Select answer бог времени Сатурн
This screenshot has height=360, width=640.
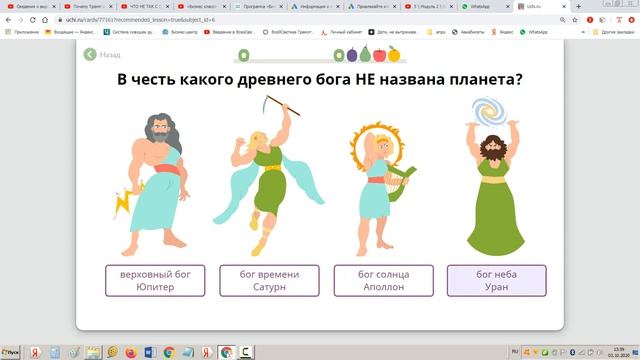click(x=269, y=280)
